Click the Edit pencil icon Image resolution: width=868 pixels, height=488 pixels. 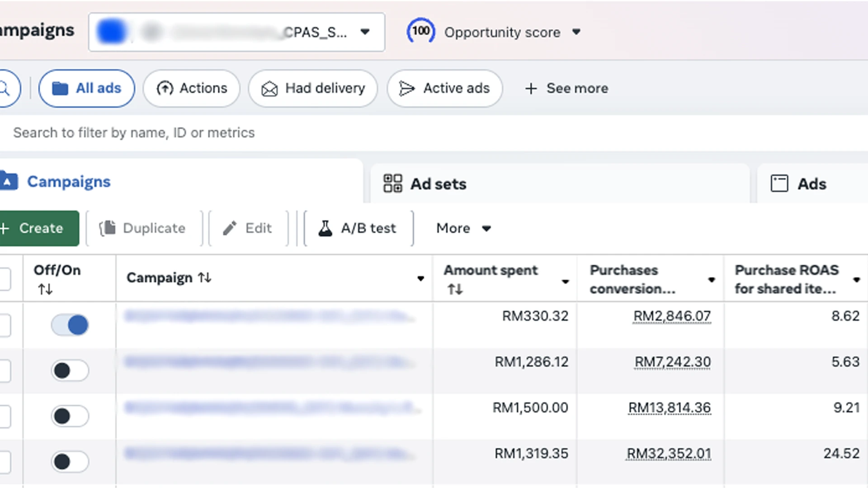pyautogui.click(x=230, y=228)
